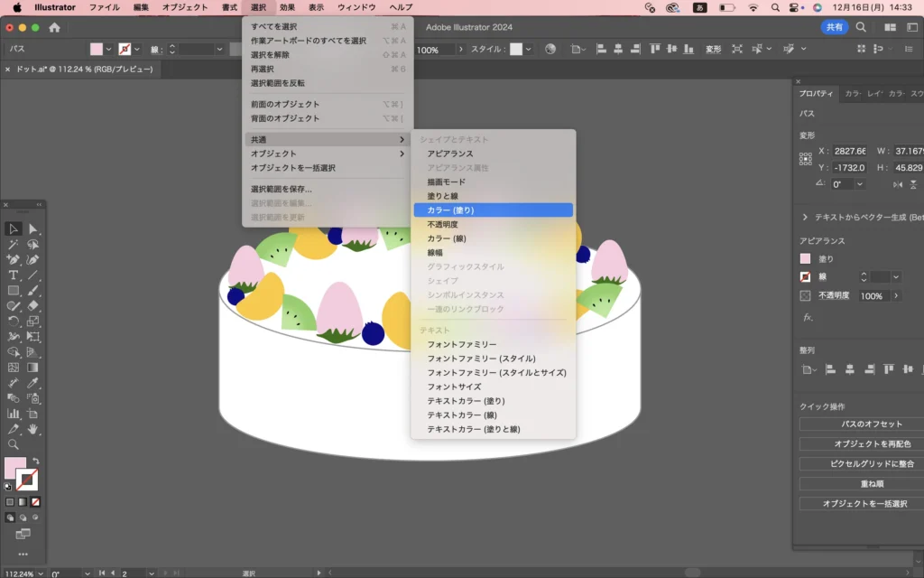924x578 pixels.
Task: Open the スタイル swatch dropdown
Action: point(529,50)
